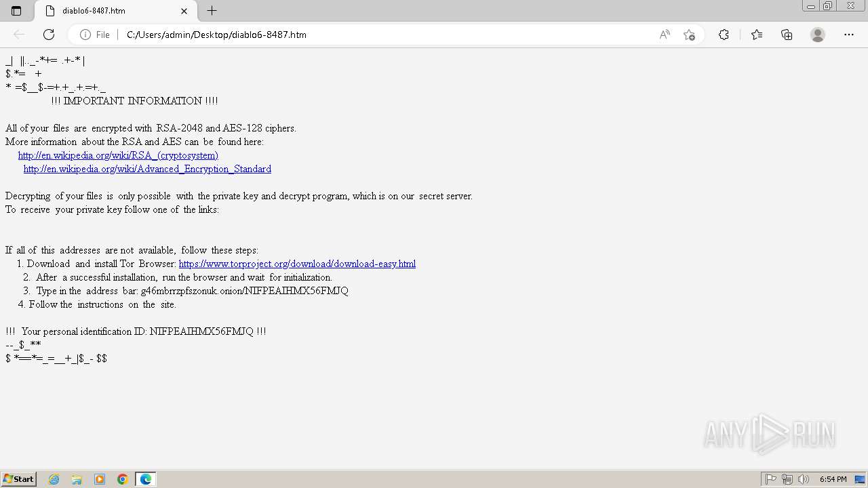Open Windows Media Player from taskbar
This screenshot has width=868, height=488.
click(x=100, y=479)
